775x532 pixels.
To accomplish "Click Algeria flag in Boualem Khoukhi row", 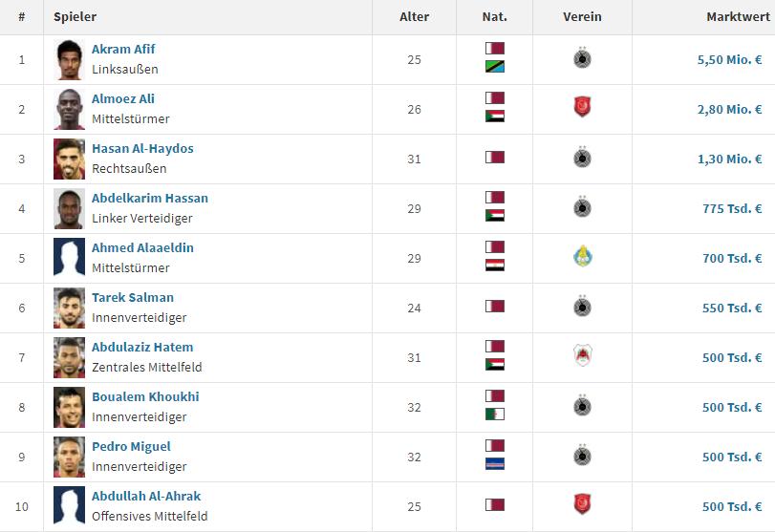I will (x=494, y=415).
